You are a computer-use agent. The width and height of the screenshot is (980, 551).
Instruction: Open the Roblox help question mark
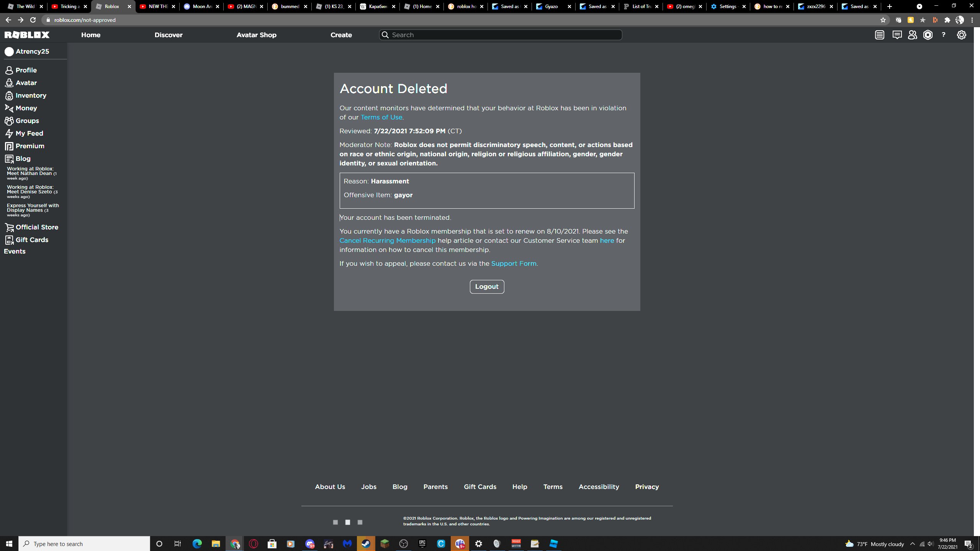tap(943, 35)
